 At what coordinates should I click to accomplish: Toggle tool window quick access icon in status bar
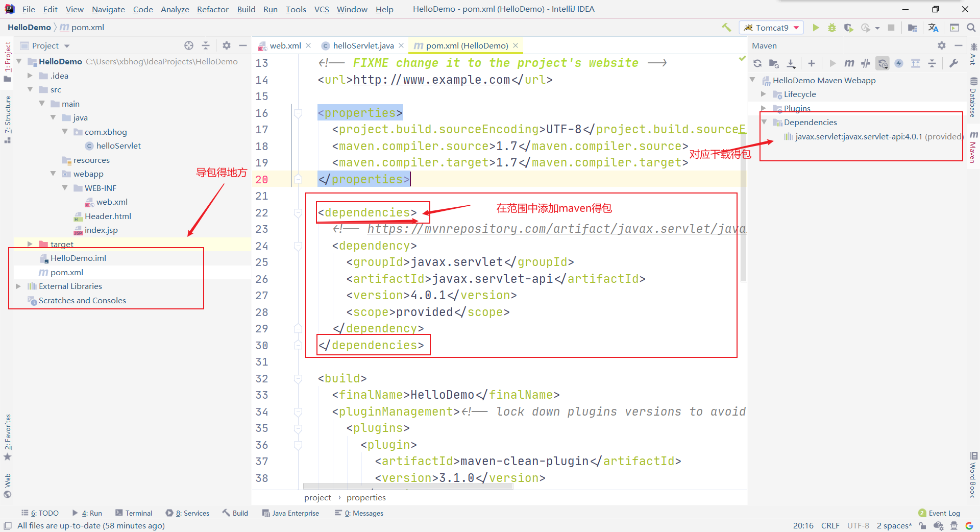click(x=8, y=525)
